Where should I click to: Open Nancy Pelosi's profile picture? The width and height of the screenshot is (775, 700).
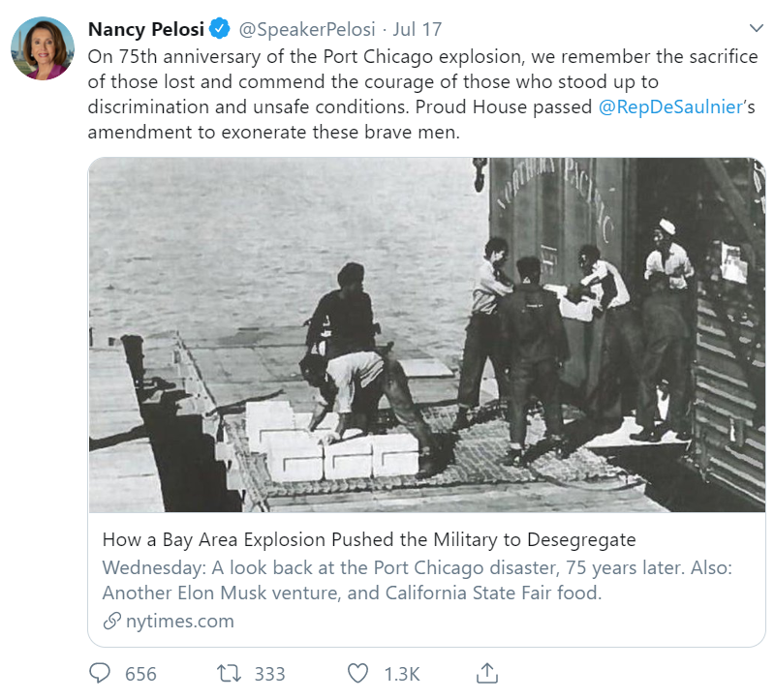pos(43,48)
